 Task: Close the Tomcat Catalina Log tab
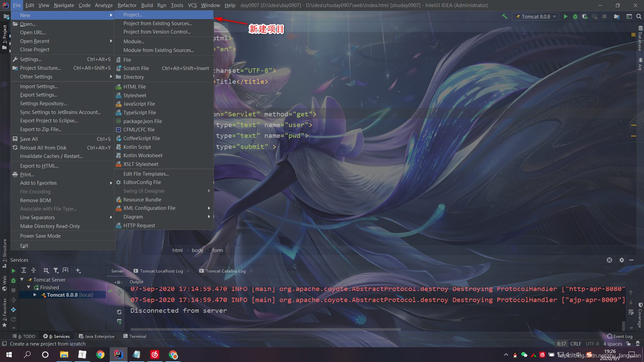click(251, 271)
